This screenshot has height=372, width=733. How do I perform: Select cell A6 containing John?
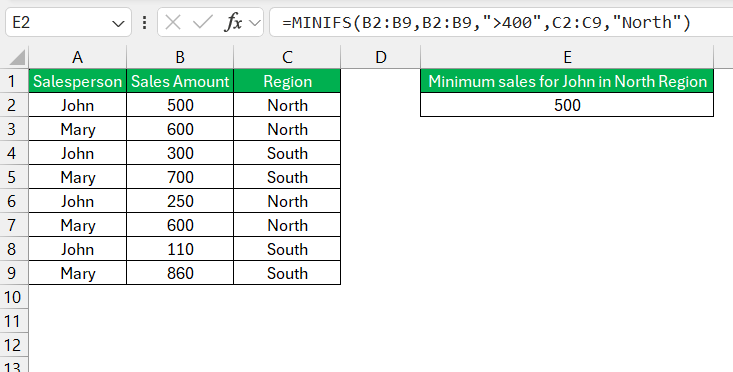tap(78, 201)
